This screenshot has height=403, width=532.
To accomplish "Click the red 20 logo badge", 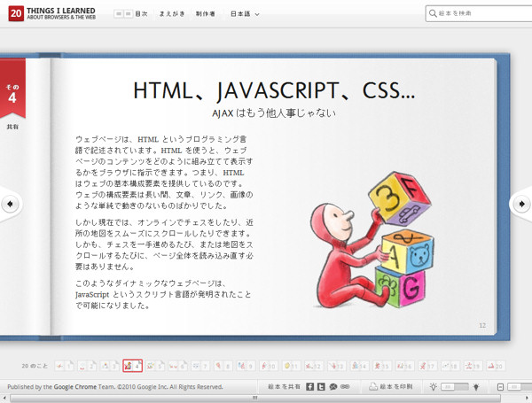I will tap(16, 13).
